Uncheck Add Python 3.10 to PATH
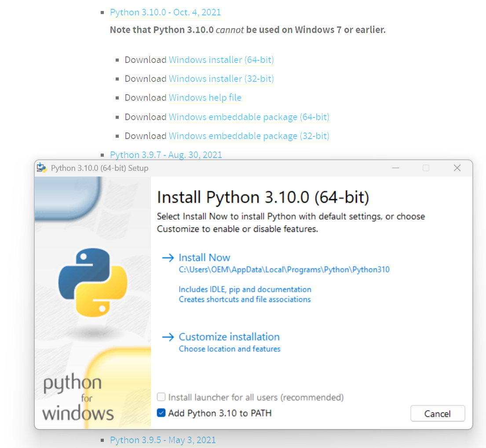 pyautogui.click(x=161, y=413)
